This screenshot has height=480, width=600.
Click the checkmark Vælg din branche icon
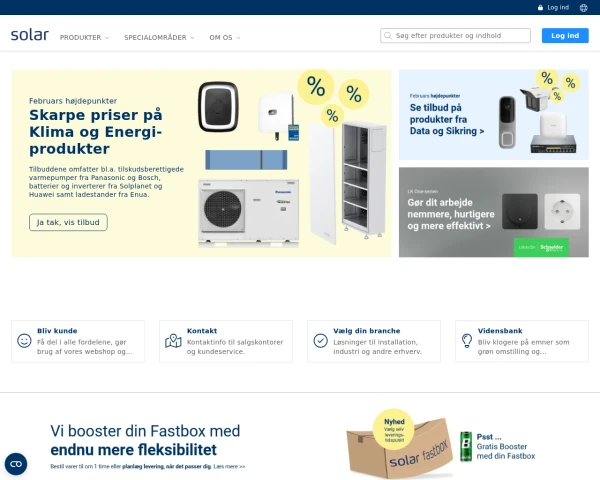pos(320,341)
